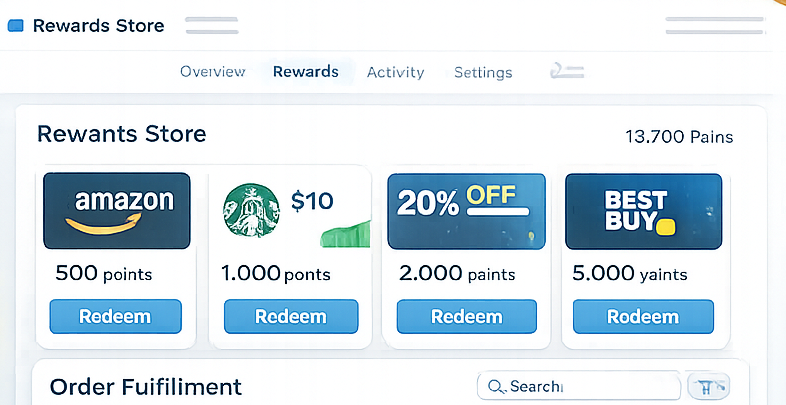Click the Amazon gift card logo

(x=117, y=210)
